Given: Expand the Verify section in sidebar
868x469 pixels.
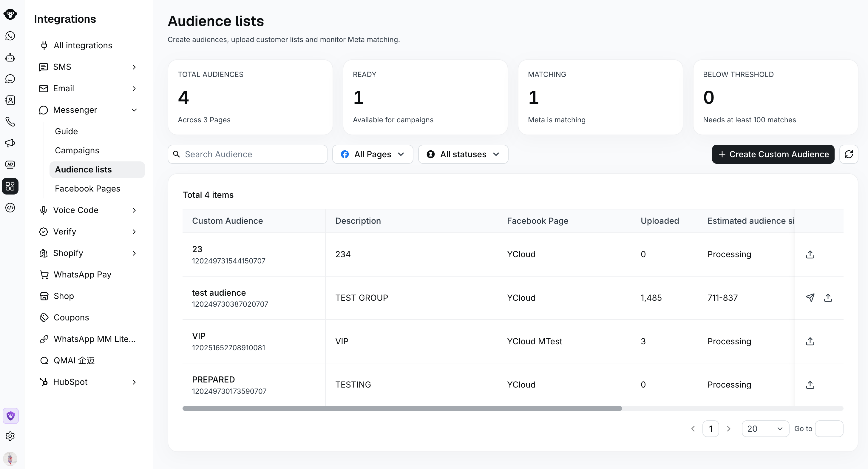Looking at the screenshot, I should pyautogui.click(x=89, y=232).
